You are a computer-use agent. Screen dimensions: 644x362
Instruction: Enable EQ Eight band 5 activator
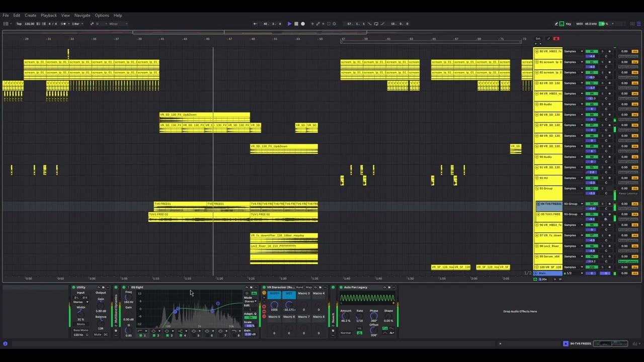pos(194,335)
